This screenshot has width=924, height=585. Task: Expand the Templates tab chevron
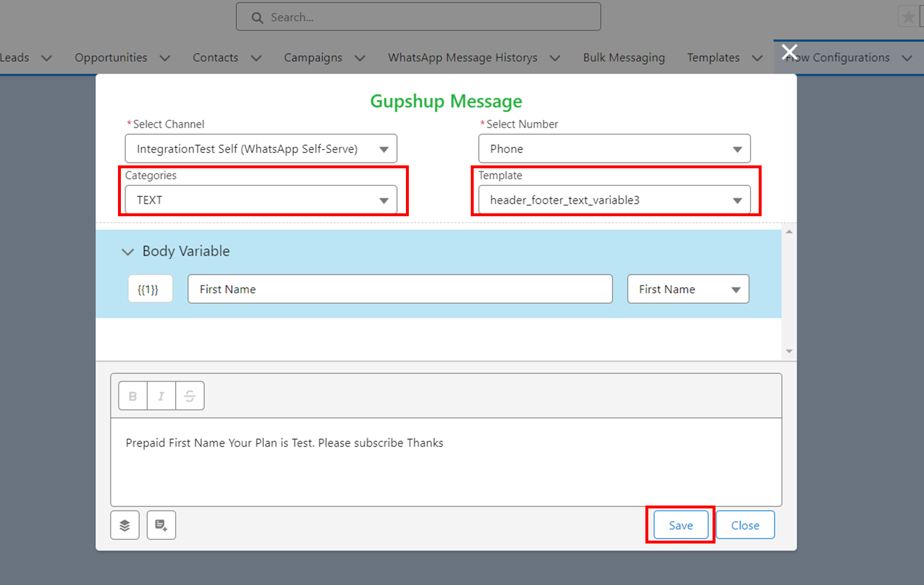coord(758,58)
